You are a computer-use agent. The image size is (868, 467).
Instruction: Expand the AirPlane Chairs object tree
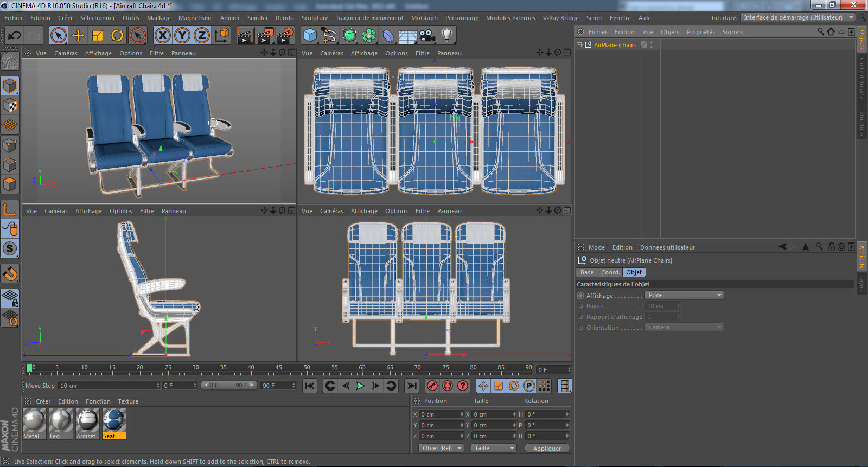[579, 45]
